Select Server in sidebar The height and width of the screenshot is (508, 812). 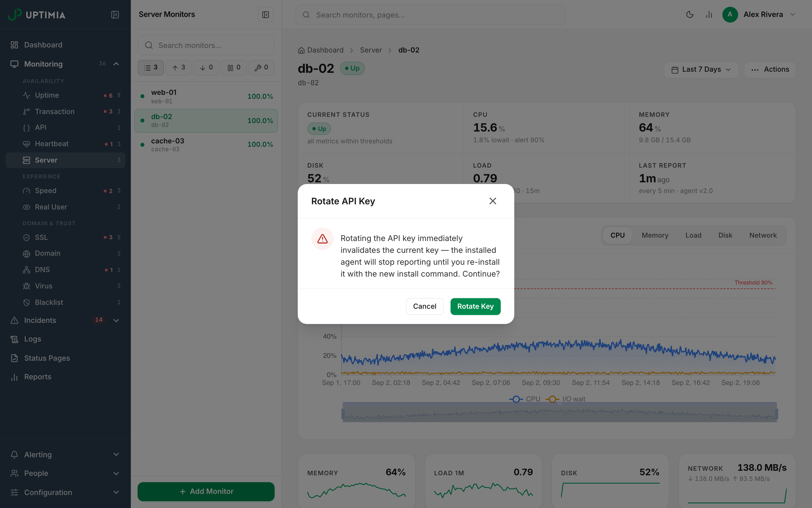point(65,160)
